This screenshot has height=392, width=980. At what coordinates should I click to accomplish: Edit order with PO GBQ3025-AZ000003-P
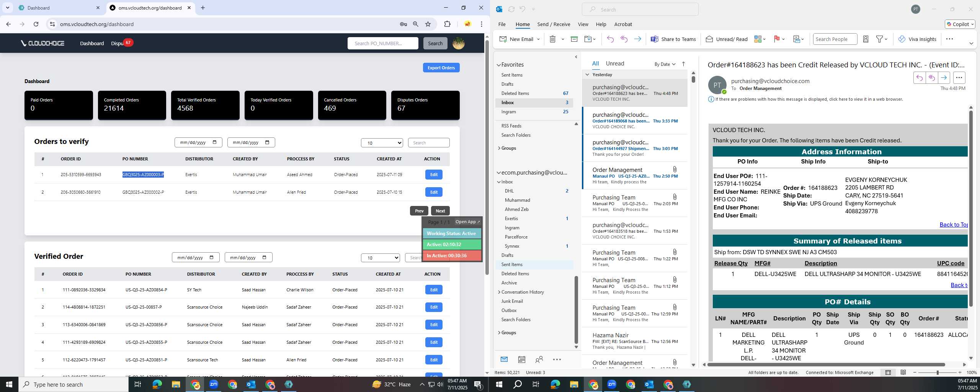point(434,175)
